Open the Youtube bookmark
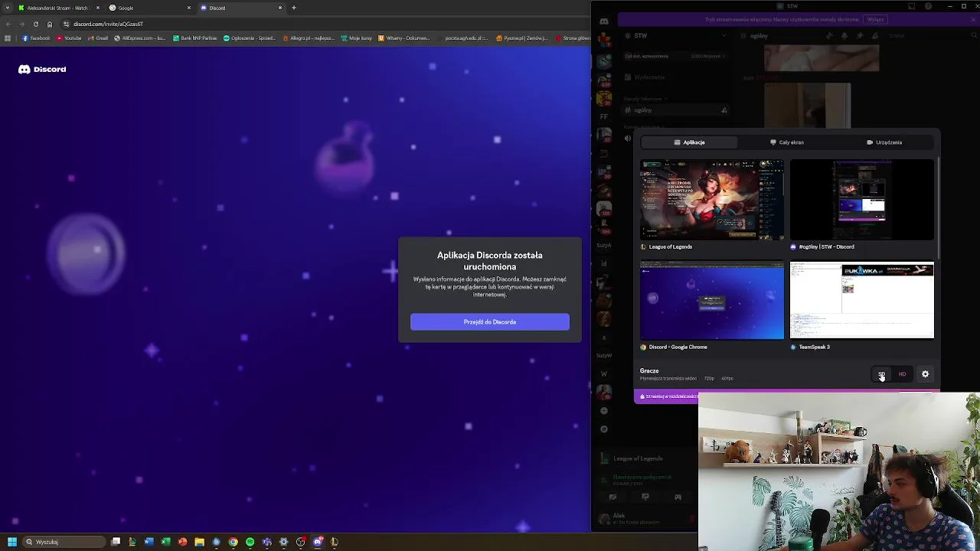This screenshot has height=551, width=980. tap(69, 38)
